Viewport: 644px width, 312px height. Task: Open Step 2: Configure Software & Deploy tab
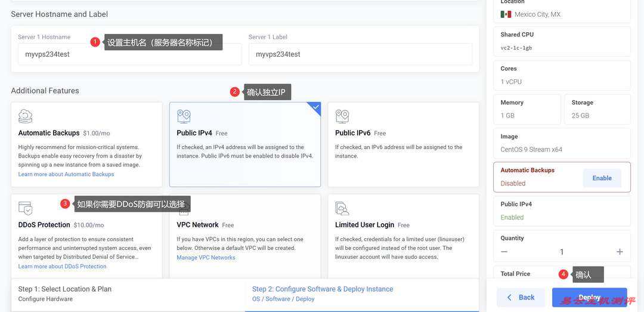pyautogui.click(x=323, y=294)
